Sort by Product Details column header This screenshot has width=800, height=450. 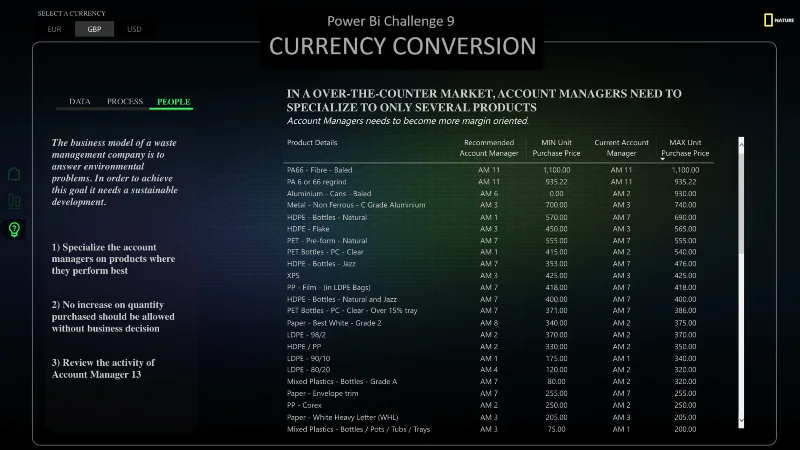[312, 143]
